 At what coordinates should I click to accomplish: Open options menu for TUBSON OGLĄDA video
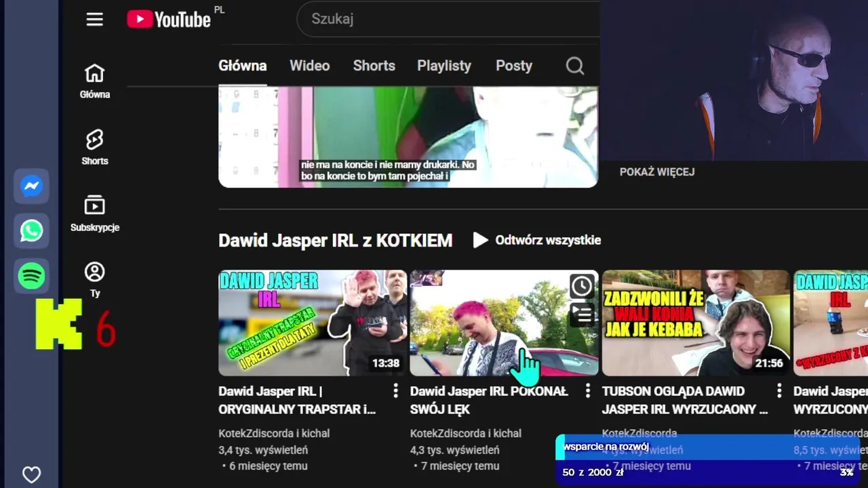[x=779, y=391]
